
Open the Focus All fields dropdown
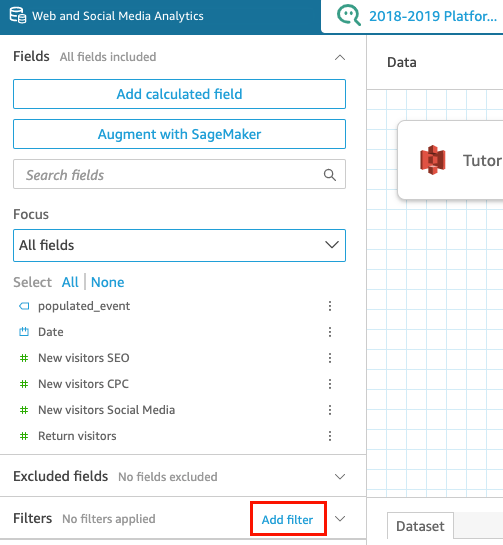179,245
